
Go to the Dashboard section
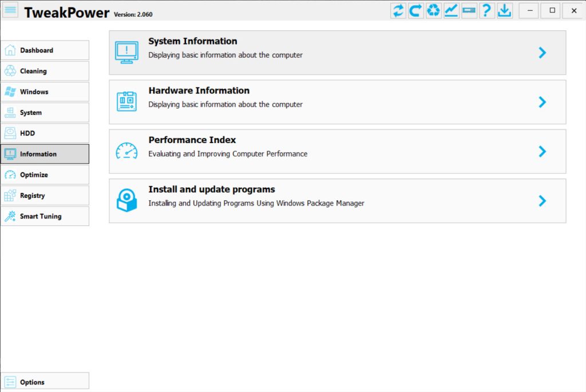[x=45, y=50]
